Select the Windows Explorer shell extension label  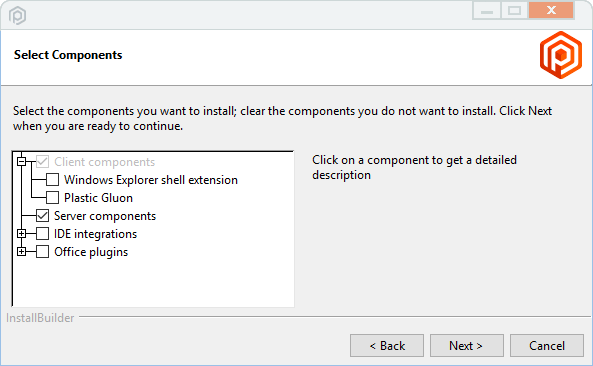coord(151,180)
